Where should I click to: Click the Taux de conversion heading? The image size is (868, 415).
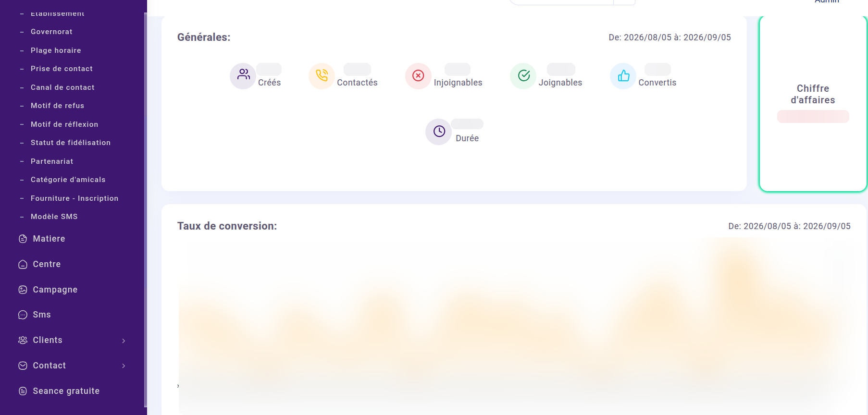click(x=227, y=226)
